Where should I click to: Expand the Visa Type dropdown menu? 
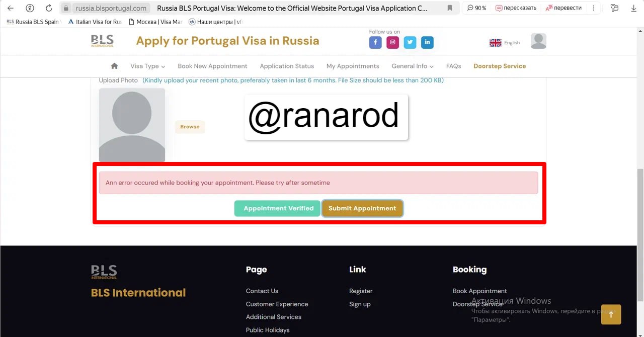tap(147, 66)
